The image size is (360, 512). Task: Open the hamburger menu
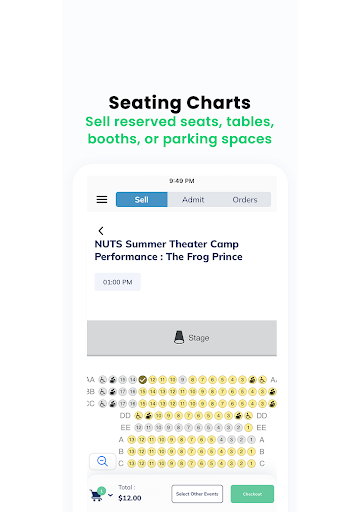[x=102, y=200]
